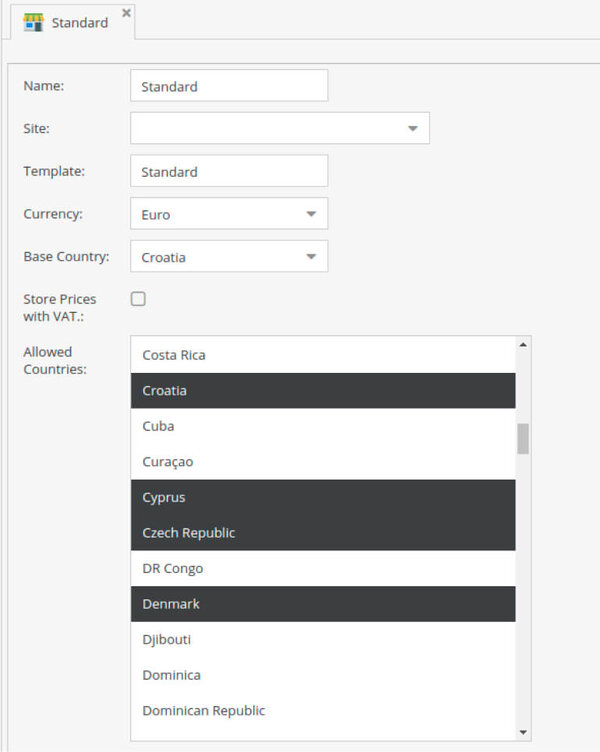The height and width of the screenshot is (752, 600).
Task: Click the store icon on Standard tab
Action: point(34,23)
